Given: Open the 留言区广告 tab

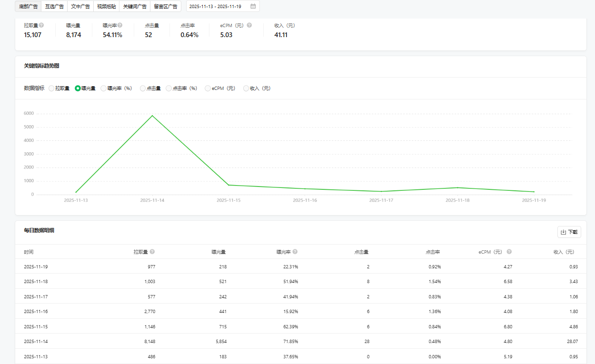Looking at the screenshot, I should pyautogui.click(x=165, y=7).
